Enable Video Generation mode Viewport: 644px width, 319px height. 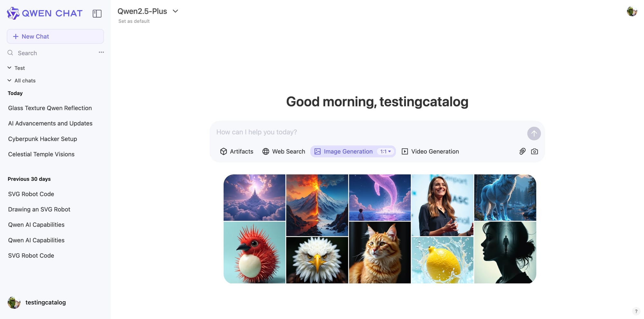coord(430,152)
